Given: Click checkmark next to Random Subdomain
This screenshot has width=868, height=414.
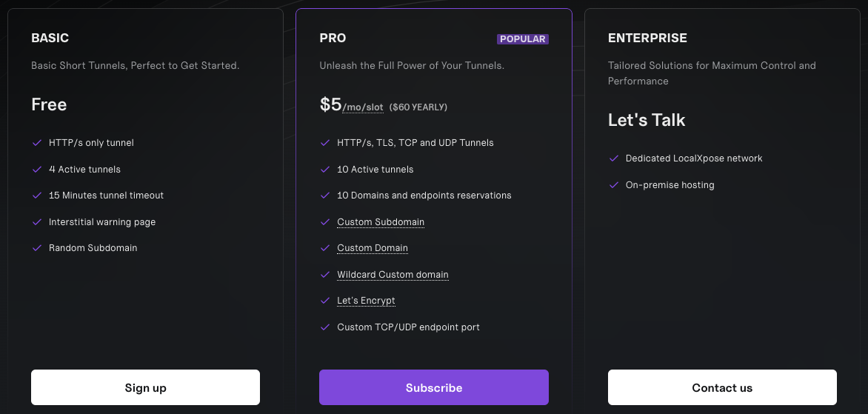Looking at the screenshot, I should pos(37,248).
